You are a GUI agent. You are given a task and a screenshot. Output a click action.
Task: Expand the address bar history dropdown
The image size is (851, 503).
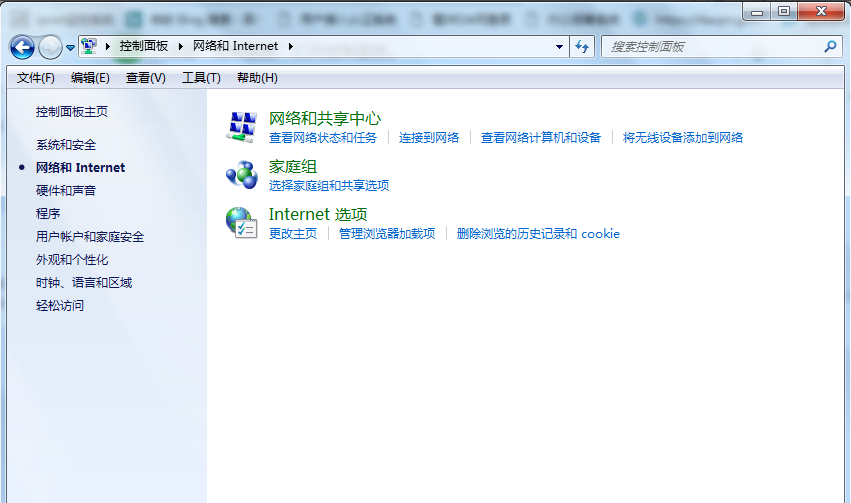[560, 47]
